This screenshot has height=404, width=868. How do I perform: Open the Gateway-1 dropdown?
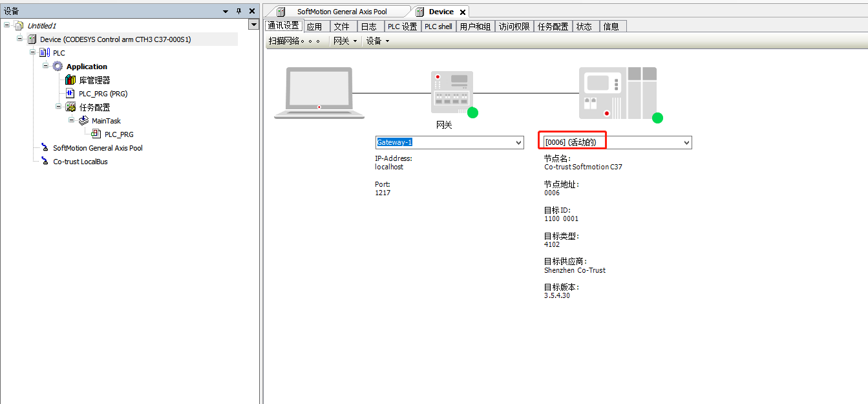pyautogui.click(x=518, y=142)
